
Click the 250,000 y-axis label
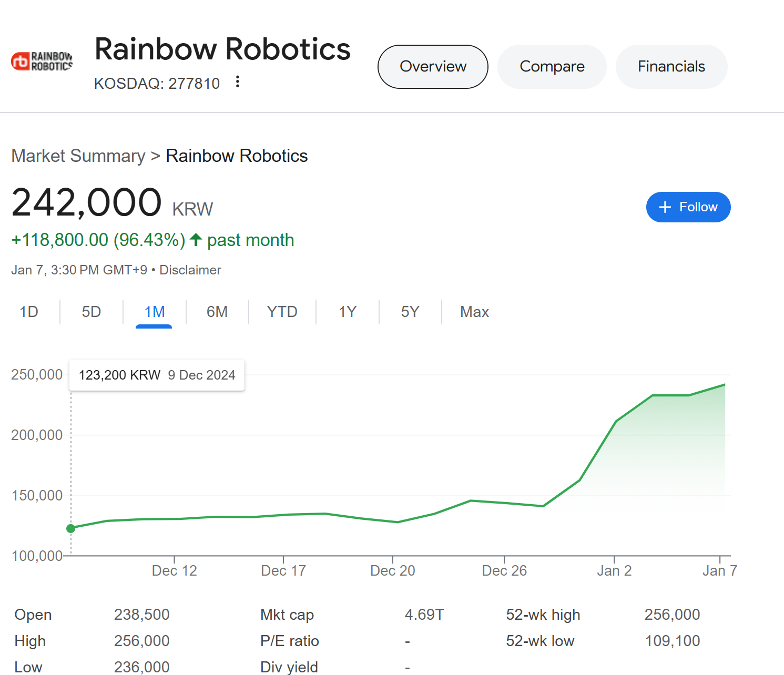pyautogui.click(x=37, y=375)
